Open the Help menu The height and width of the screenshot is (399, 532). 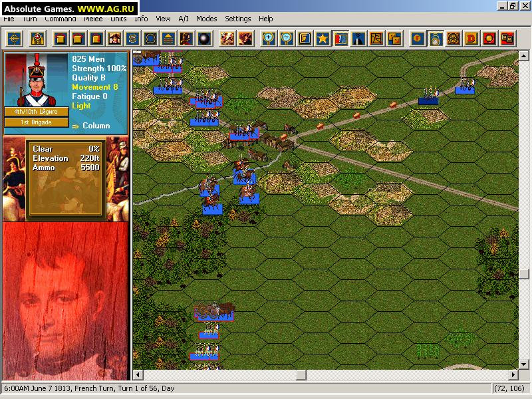pos(265,19)
